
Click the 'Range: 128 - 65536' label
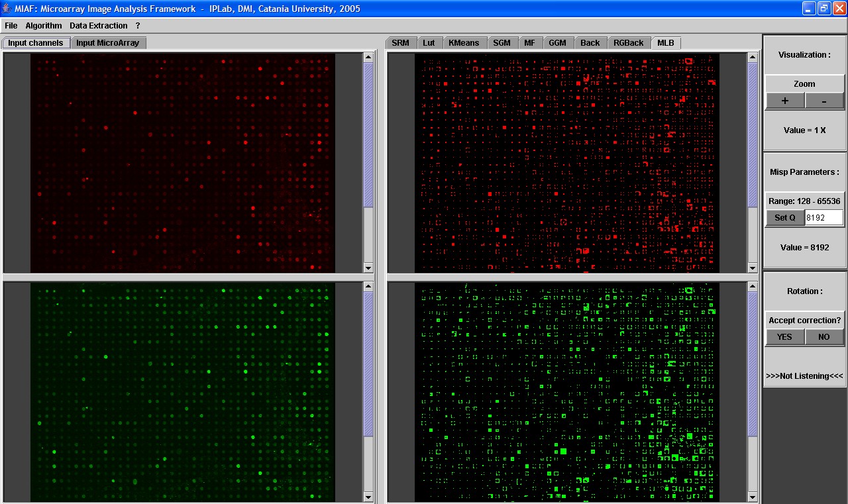click(805, 201)
